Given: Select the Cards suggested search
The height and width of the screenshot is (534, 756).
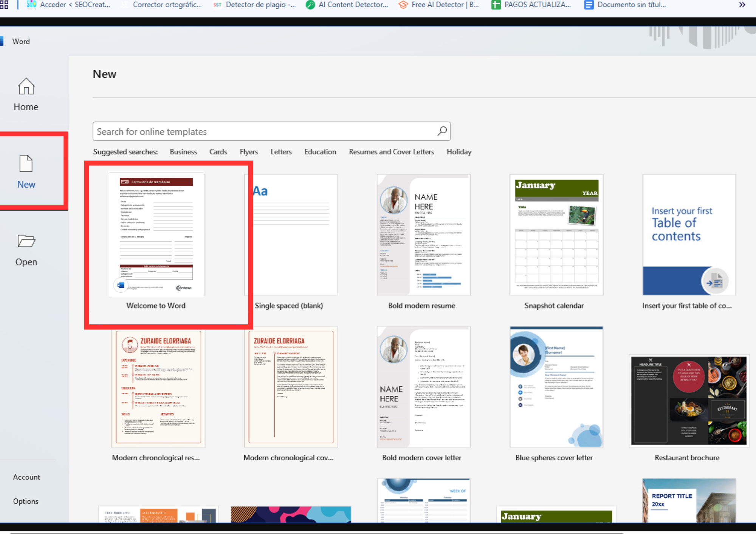Looking at the screenshot, I should click(x=218, y=152).
